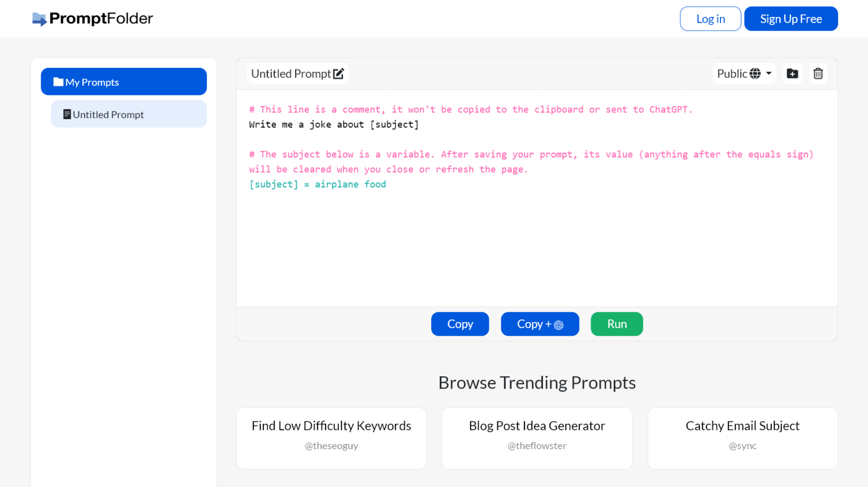
Task: Click the rename pencil icon next to Untitled Prompt
Action: [338, 73]
